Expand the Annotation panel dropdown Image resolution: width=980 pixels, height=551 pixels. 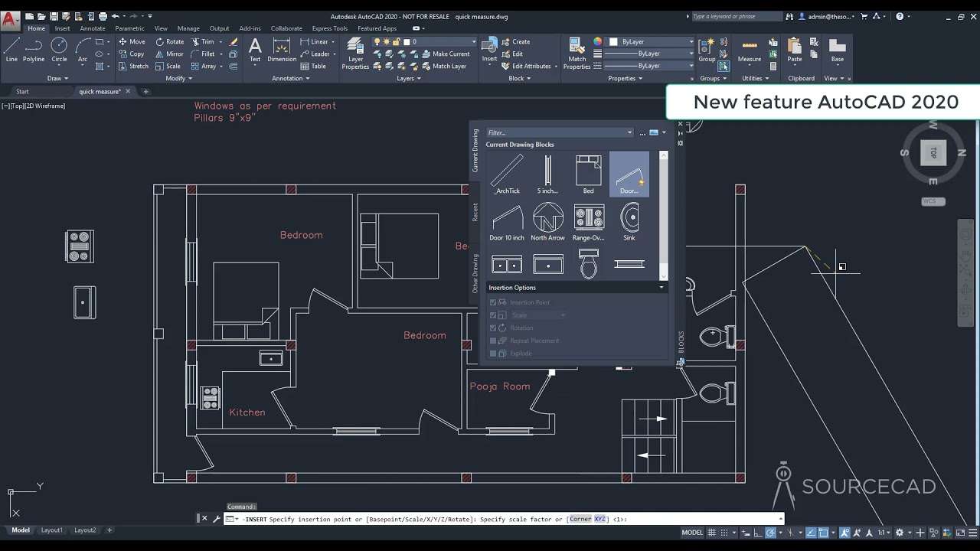291,78
